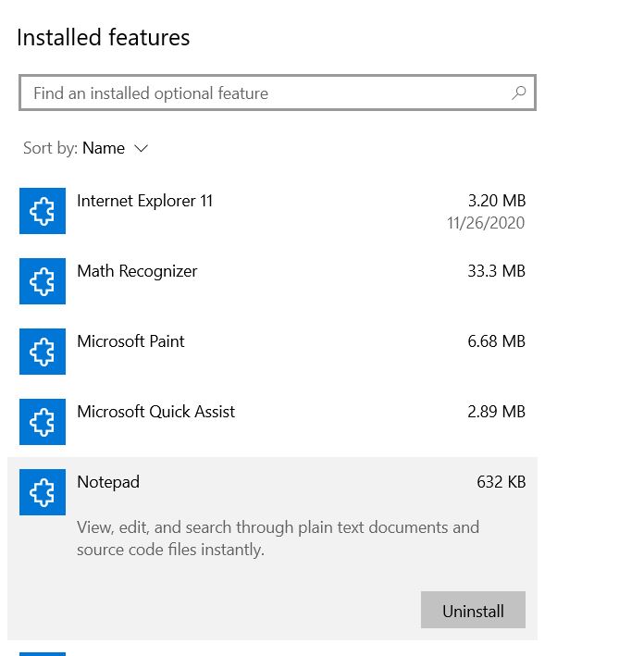Click the Microsoft Quick Assist puzzle icon

[43, 422]
